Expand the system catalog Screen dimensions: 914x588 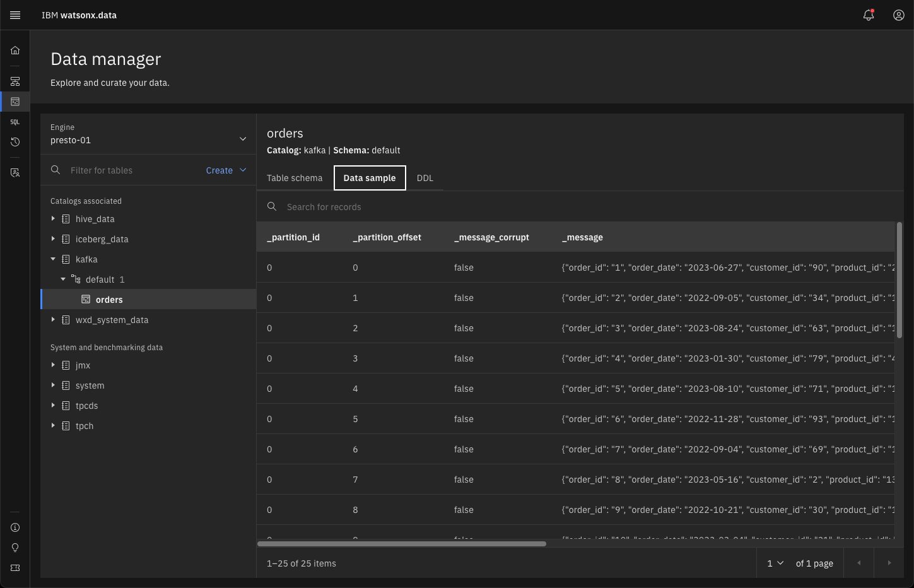point(53,385)
